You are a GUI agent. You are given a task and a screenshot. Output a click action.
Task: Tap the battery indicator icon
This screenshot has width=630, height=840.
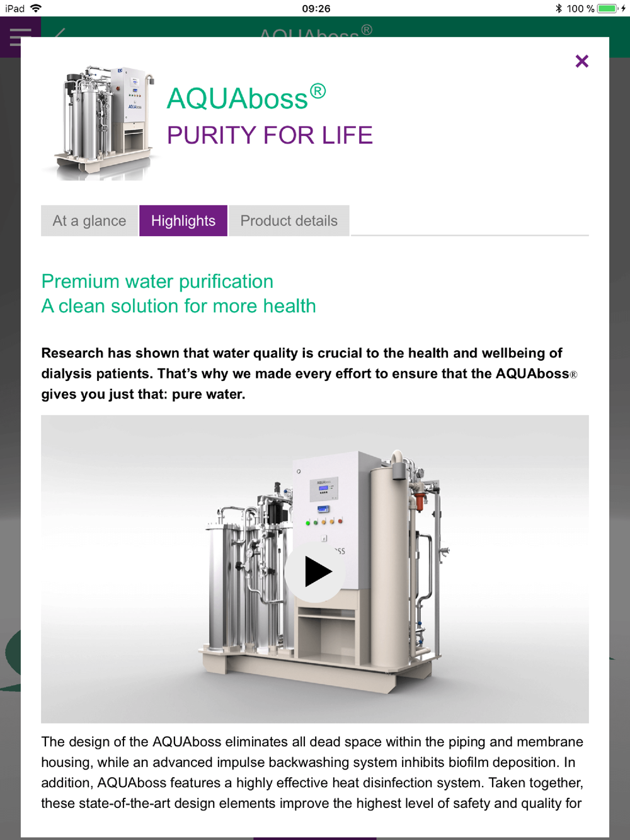608,8
